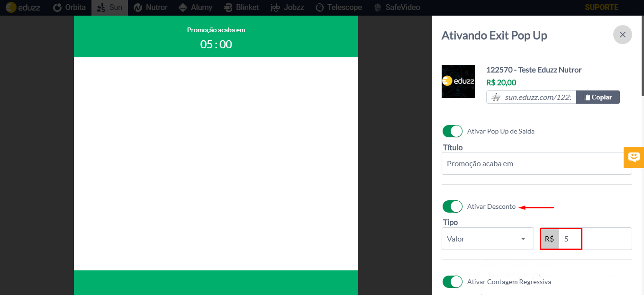Open the Telescope app

(338, 8)
